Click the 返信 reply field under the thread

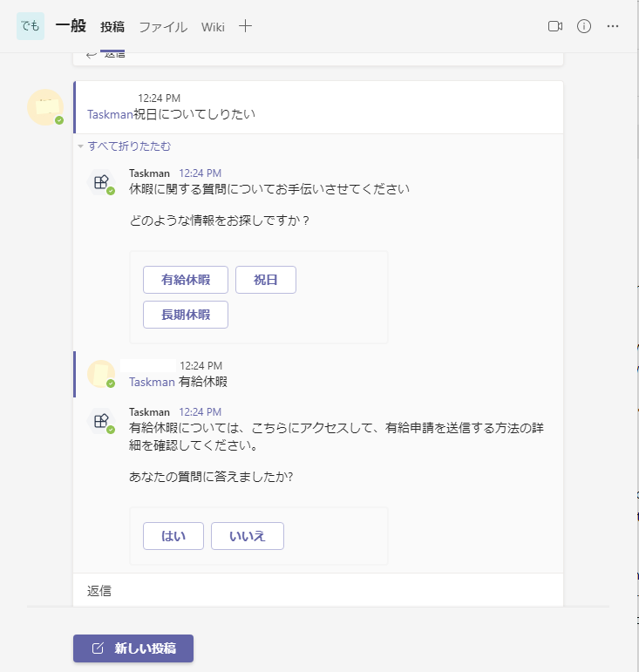[x=318, y=591]
